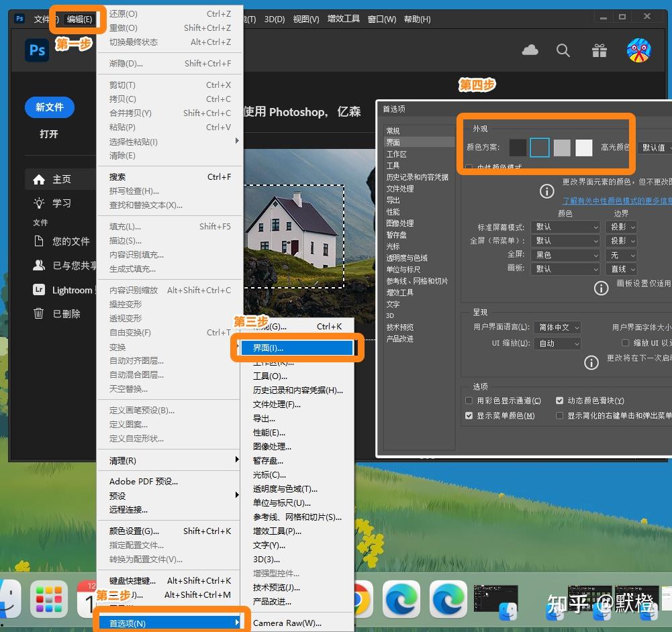This screenshot has width=672, height=632.
Task: Open 标准屏幕模式 color dropdown
Action: pos(565,227)
